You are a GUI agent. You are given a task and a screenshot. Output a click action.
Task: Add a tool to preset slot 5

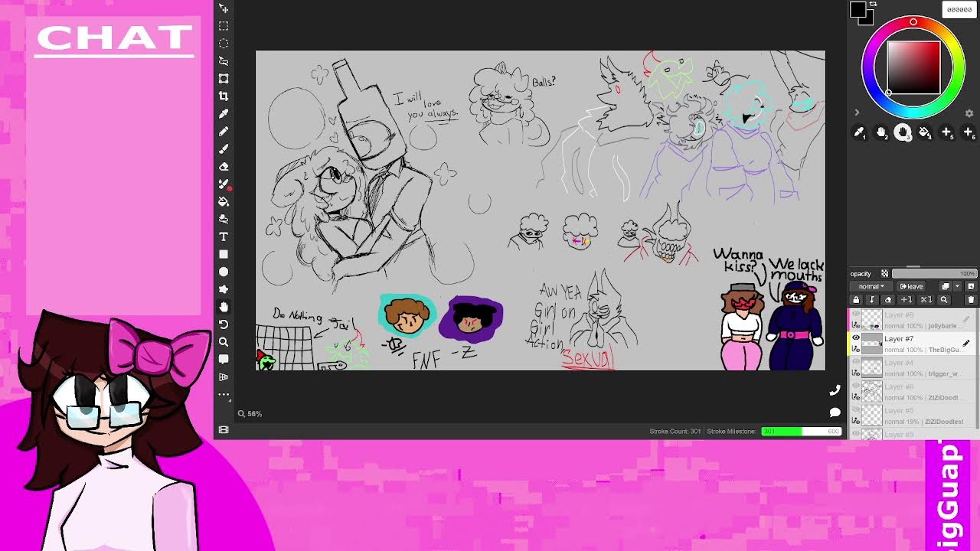(946, 132)
